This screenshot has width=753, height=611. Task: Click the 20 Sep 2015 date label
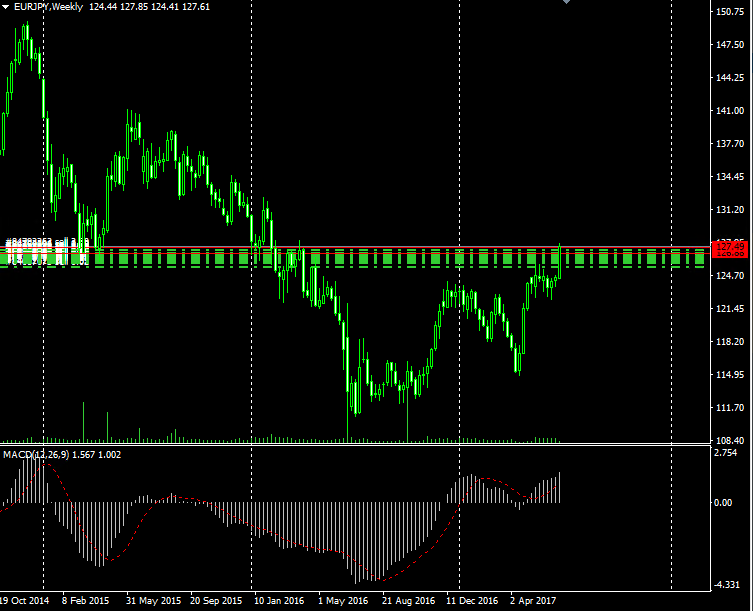coord(216,600)
